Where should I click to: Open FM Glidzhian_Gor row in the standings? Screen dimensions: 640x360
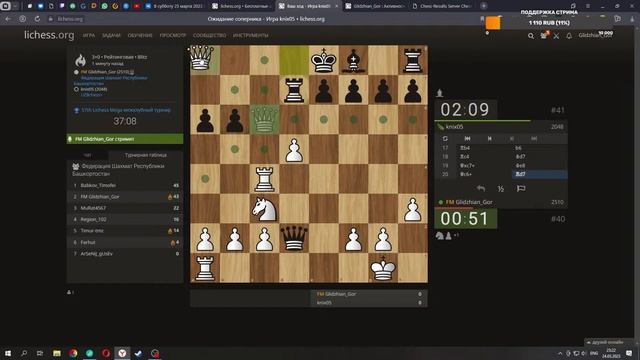[125, 197]
